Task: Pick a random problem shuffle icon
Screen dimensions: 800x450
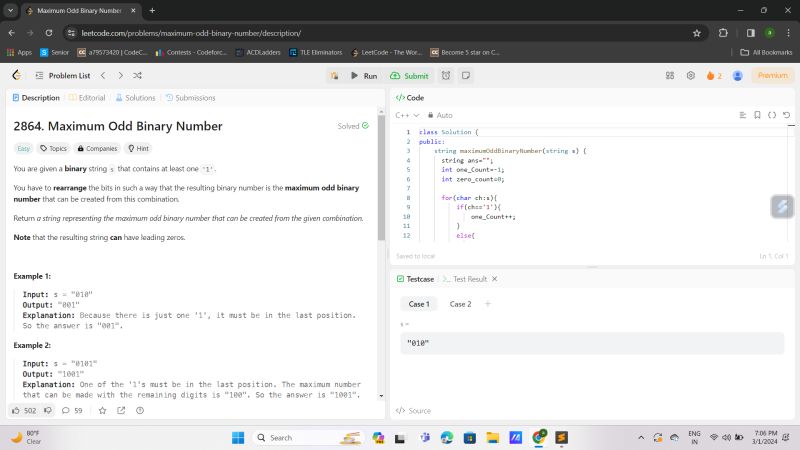Action: coord(137,76)
